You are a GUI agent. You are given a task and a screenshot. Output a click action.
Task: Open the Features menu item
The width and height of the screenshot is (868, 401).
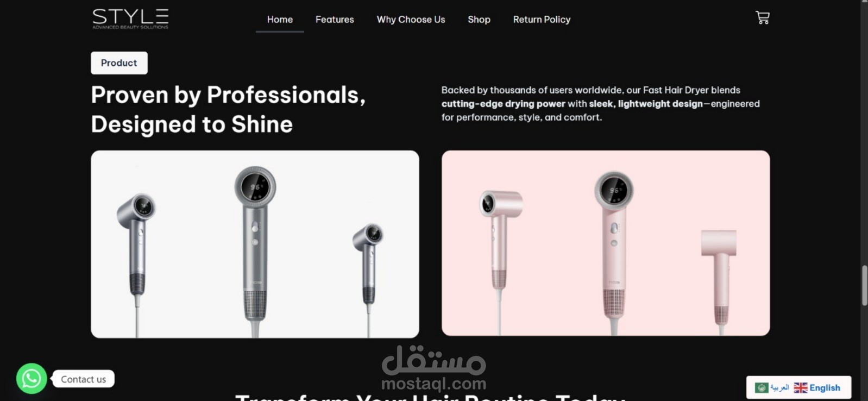pyautogui.click(x=335, y=20)
